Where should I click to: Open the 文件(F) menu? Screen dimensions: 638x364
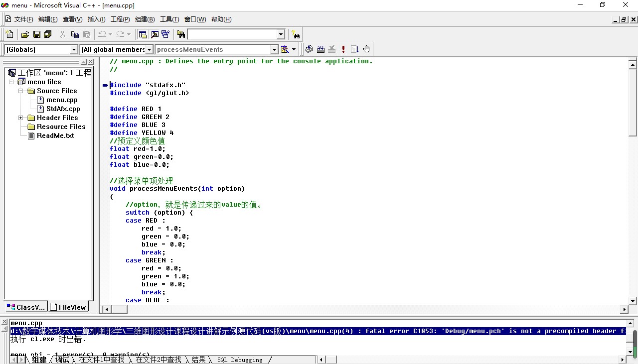click(x=24, y=19)
